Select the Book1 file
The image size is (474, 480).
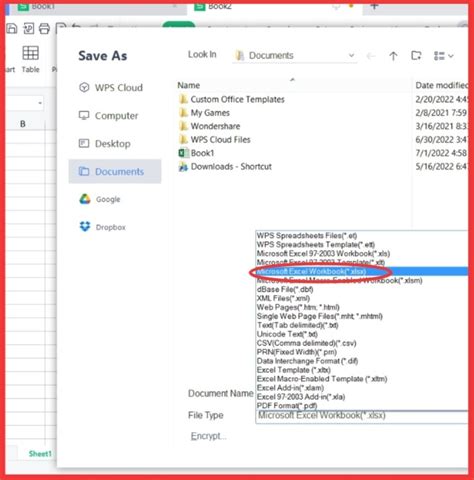coord(197,153)
